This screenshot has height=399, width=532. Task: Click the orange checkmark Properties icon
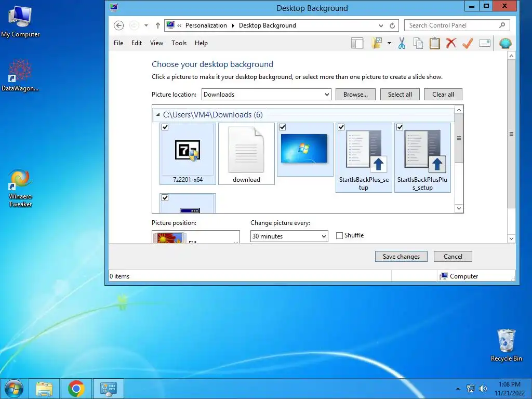[x=468, y=43]
